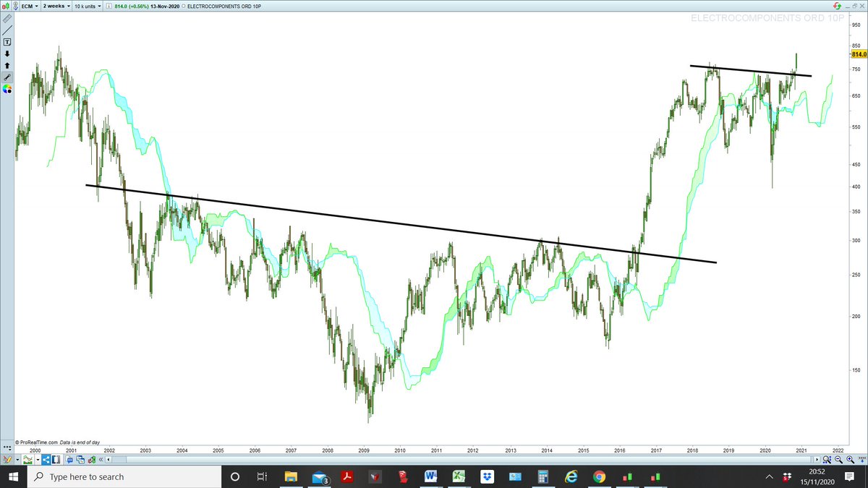The image size is (868, 488).
Task: Click the yellow 814.0 price label
Action: (x=859, y=54)
